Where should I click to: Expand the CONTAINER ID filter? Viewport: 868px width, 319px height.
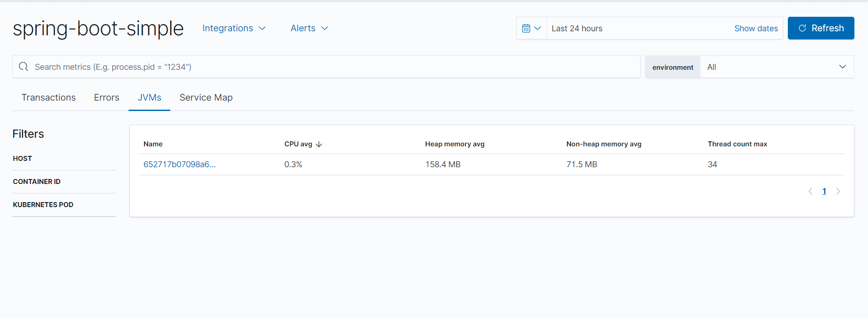64,182
